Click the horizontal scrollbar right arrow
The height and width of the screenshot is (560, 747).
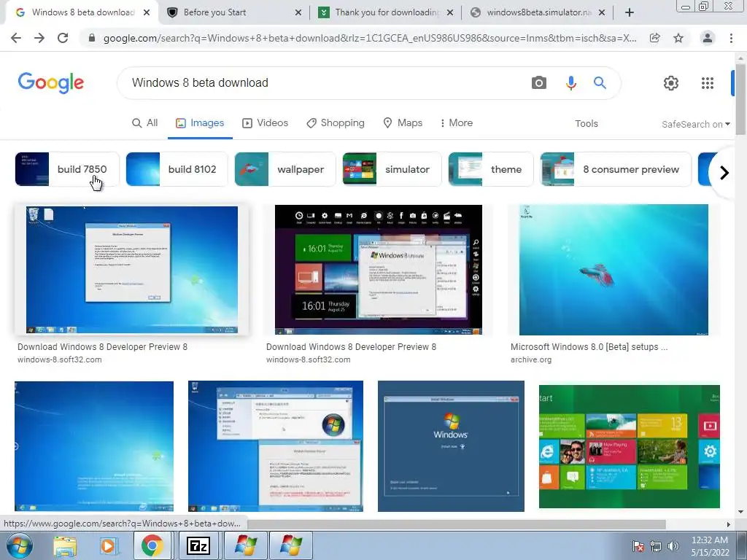[x=728, y=524]
